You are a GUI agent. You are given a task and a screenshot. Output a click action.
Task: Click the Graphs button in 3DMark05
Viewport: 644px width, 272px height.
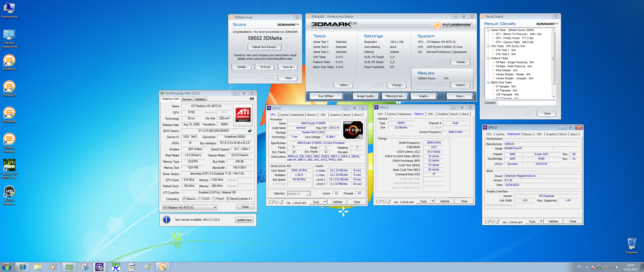pos(424,96)
